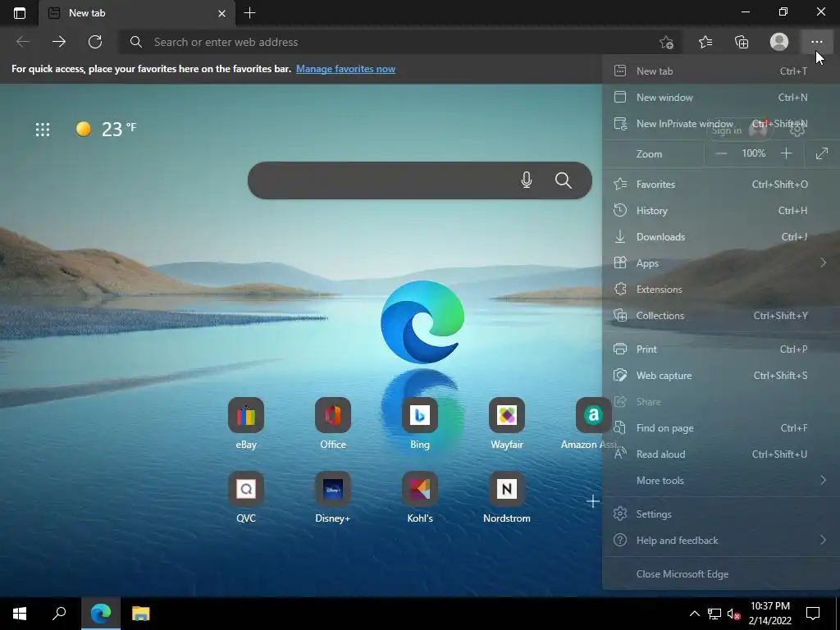This screenshot has height=630, width=840.
Task: Open the app launcher grid icon
Action: point(43,129)
